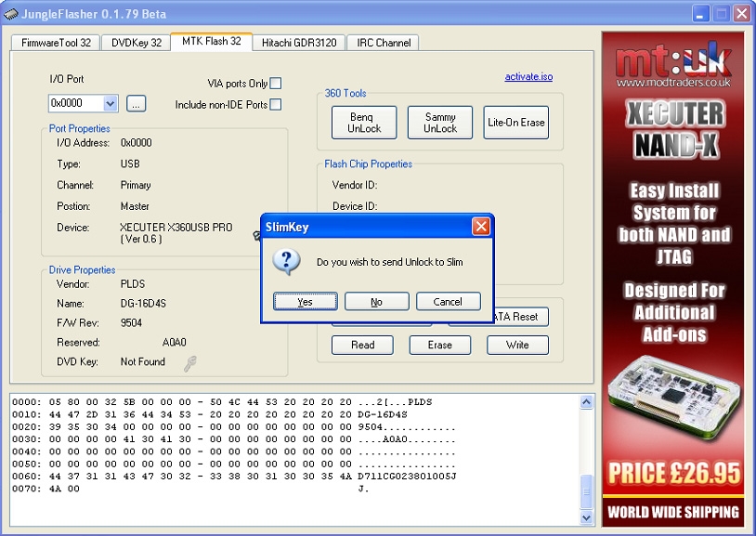Click the JungleFlasher chip icon in title bar
The image size is (756, 536).
[10, 14]
